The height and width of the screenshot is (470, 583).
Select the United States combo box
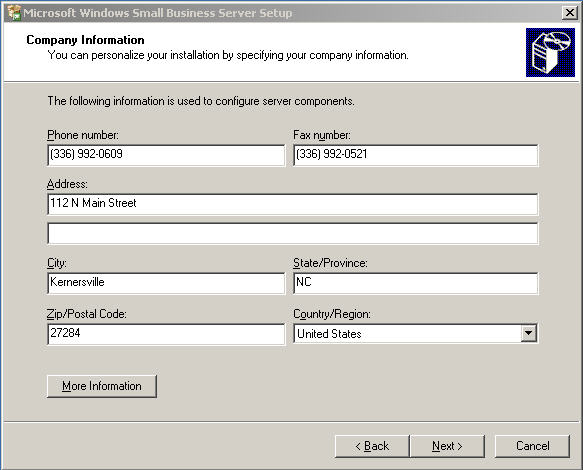click(415, 334)
